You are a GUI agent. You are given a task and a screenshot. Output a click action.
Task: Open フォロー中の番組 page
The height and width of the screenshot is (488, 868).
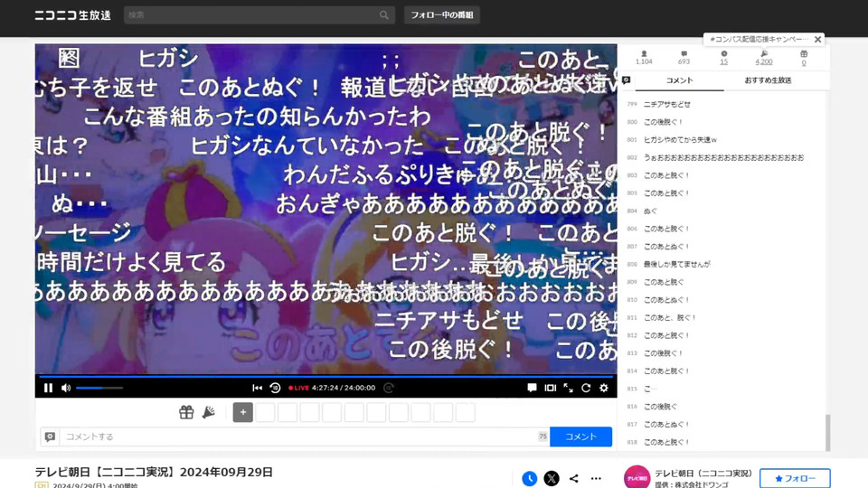(x=442, y=15)
